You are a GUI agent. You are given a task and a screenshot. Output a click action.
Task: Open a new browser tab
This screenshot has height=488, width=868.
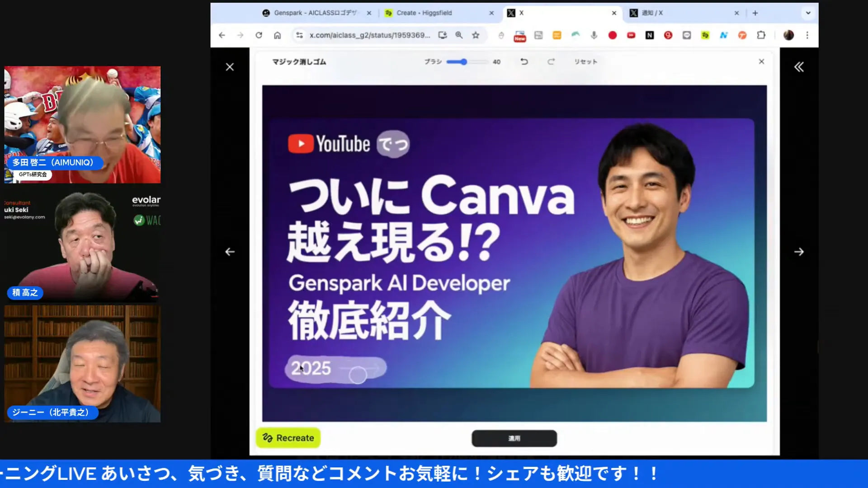755,13
